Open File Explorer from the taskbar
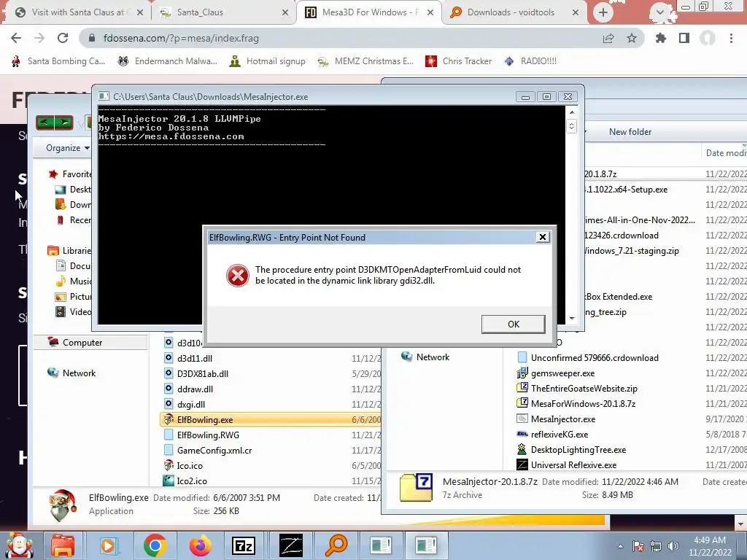747x560 pixels. click(63, 545)
